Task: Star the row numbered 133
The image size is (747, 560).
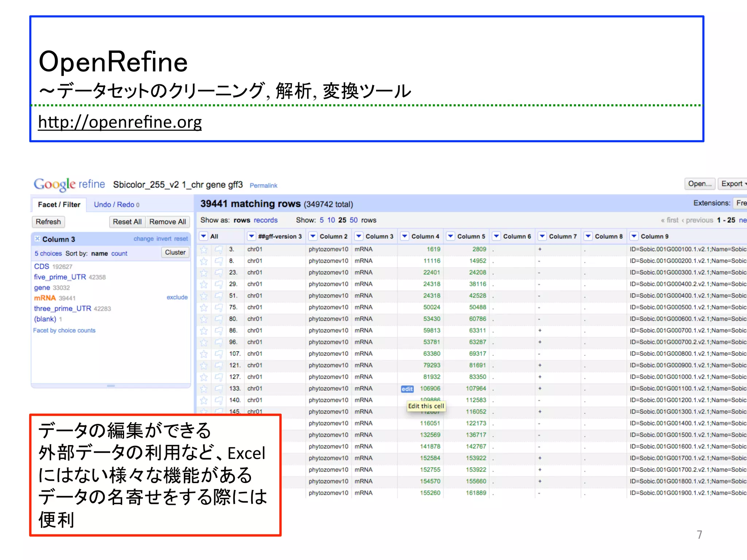Action: [x=204, y=389]
